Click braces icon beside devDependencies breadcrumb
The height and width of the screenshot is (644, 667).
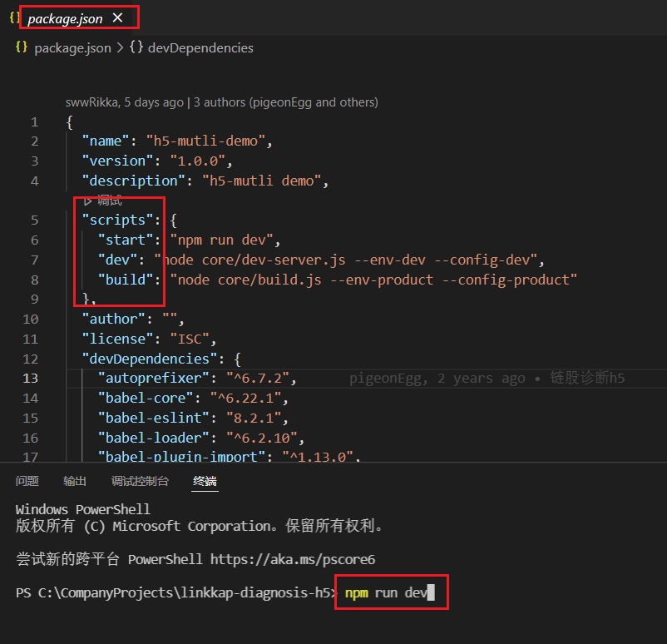click(x=136, y=47)
